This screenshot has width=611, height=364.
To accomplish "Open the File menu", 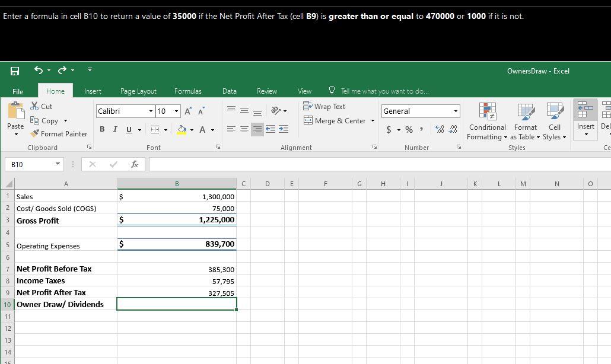I will (x=18, y=91).
